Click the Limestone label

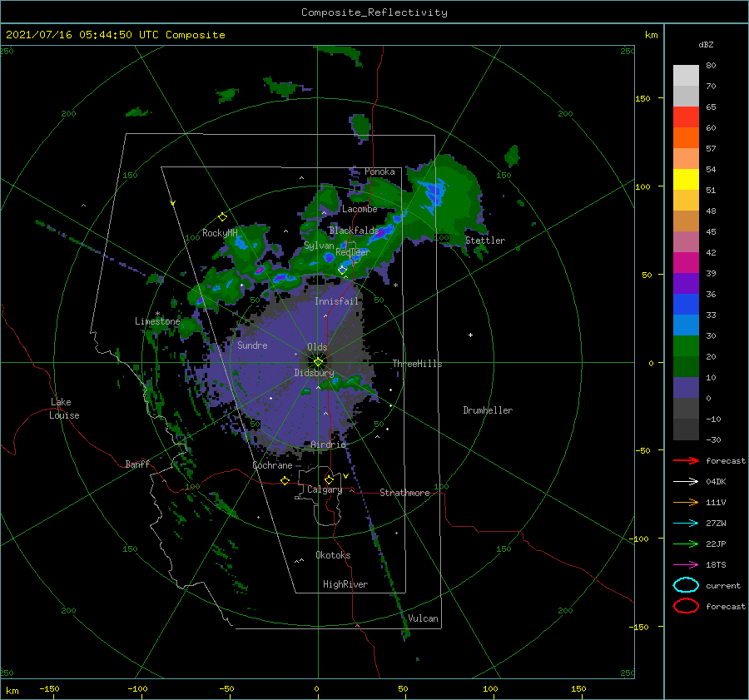pyautogui.click(x=157, y=321)
